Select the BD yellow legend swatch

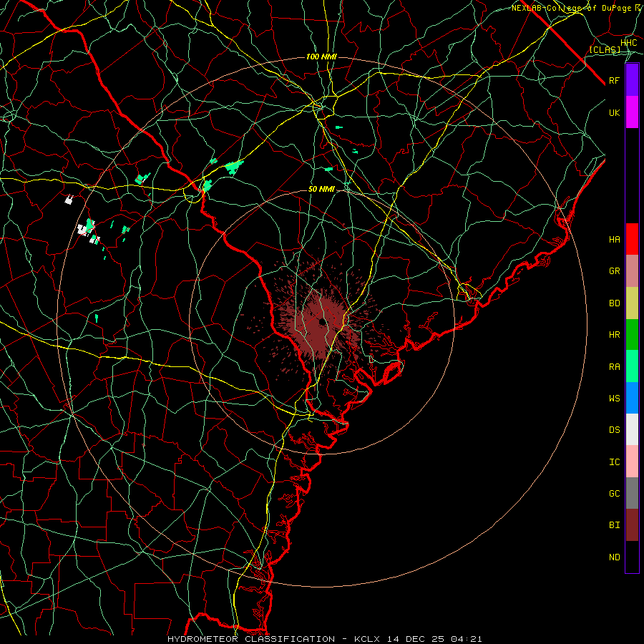pos(632,303)
